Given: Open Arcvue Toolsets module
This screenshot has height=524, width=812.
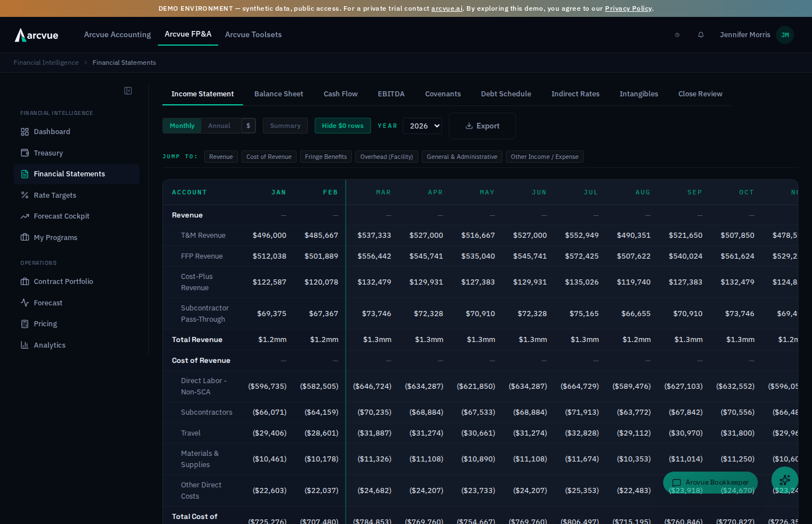Looking at the screenshot, I should point(253,35).
